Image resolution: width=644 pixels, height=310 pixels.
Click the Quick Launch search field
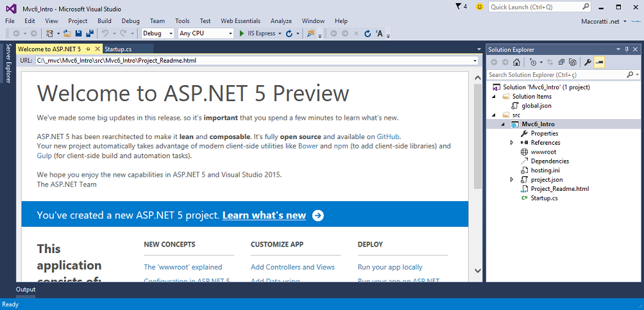(x=535, y=7)
